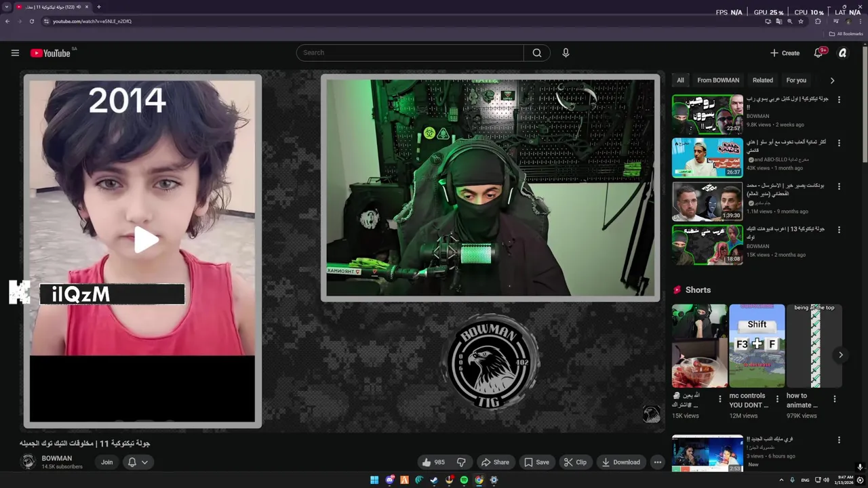Select the From BOWMAN filter chip

[x=718, y=80]
